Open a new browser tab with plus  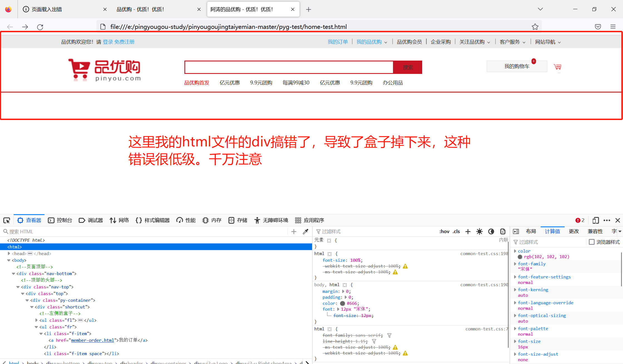click(x=308, y=9)
